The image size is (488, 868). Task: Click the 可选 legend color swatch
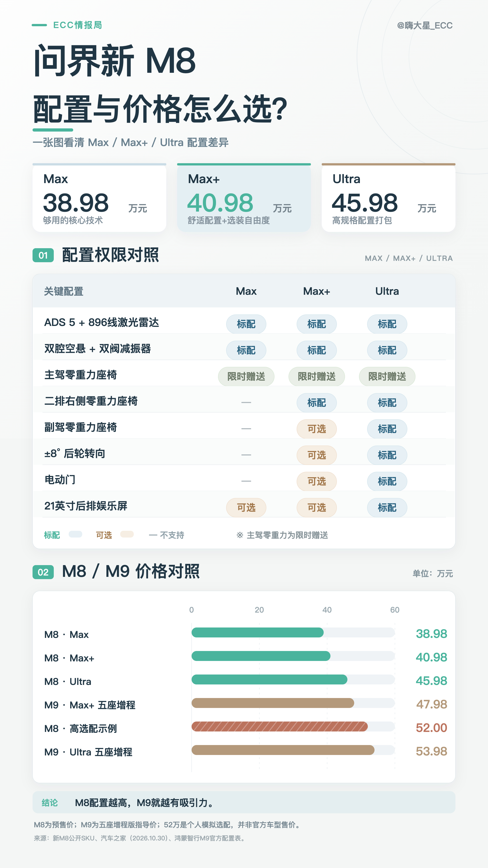(127, 534)
